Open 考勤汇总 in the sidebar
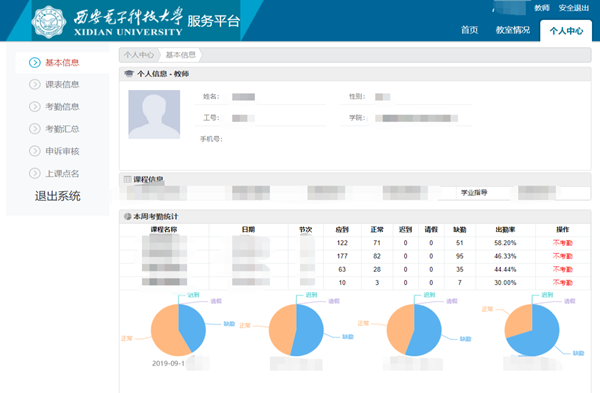The width and height of the screenshot is (600, 393). pyautogui.click(x=62, y=129)
